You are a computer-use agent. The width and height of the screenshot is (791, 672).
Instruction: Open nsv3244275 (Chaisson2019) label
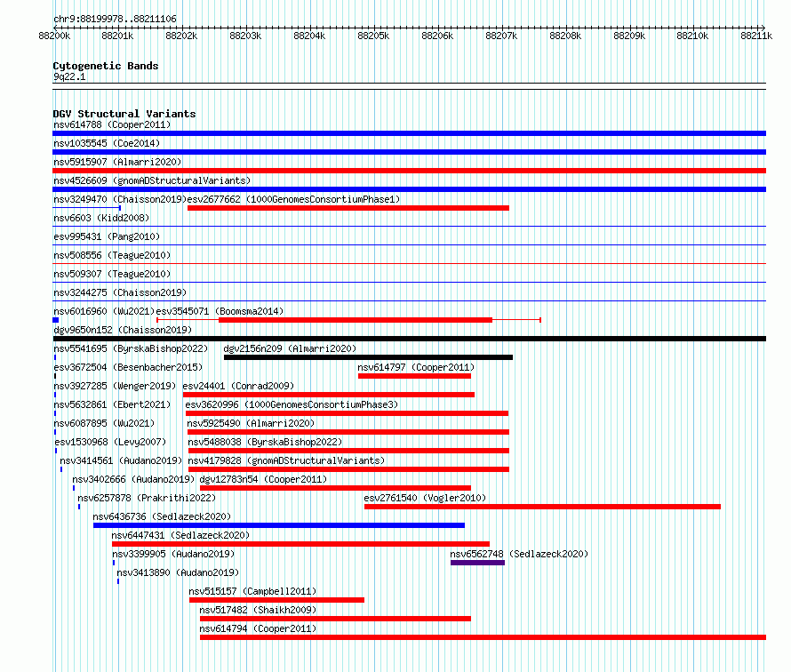pos(120,292)
